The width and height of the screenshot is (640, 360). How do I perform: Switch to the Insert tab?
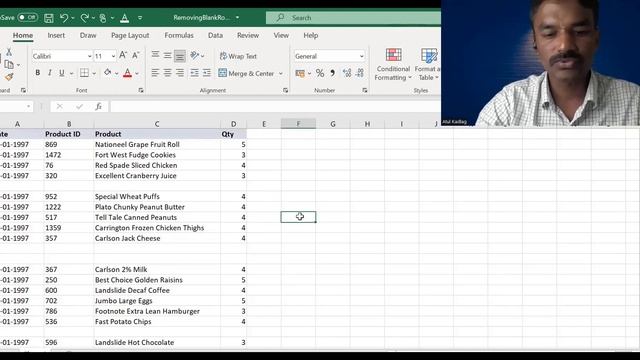56,36
